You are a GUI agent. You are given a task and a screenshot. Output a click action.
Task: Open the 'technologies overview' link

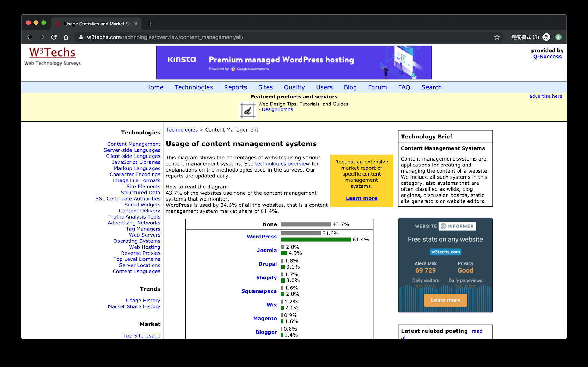(x=283, y=164)
